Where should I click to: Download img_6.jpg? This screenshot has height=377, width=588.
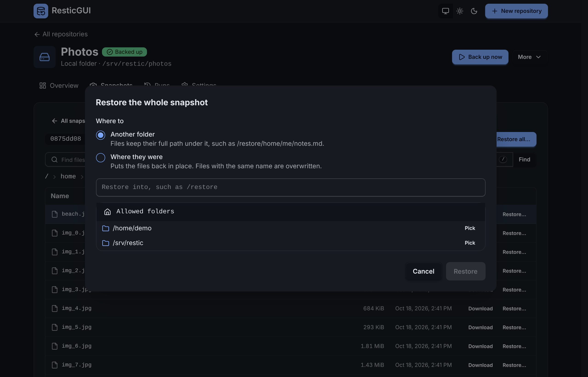(480, 346)
